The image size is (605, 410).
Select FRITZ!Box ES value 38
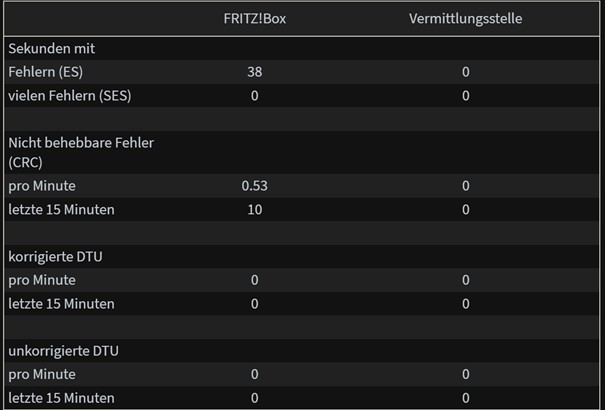[255, 72]
